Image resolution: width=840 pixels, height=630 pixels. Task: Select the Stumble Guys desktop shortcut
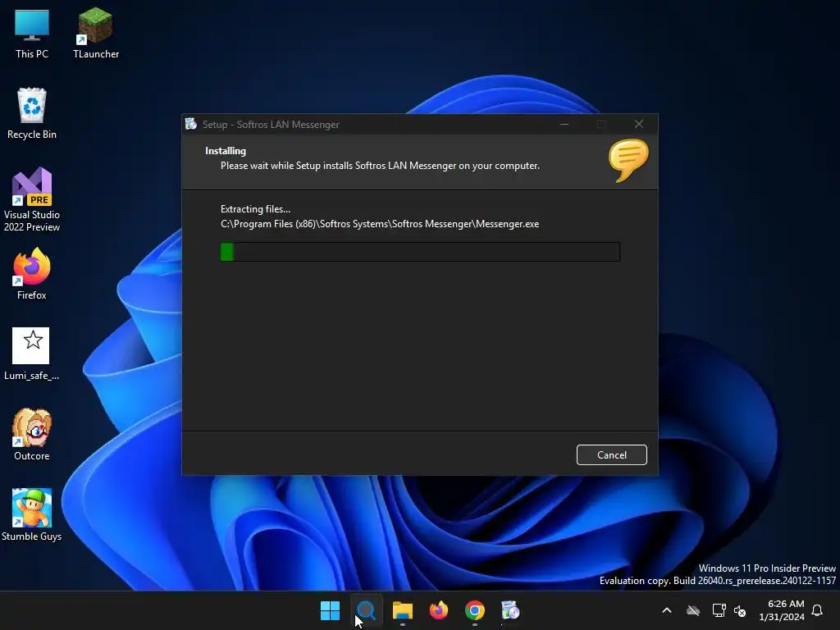(32, 515)
